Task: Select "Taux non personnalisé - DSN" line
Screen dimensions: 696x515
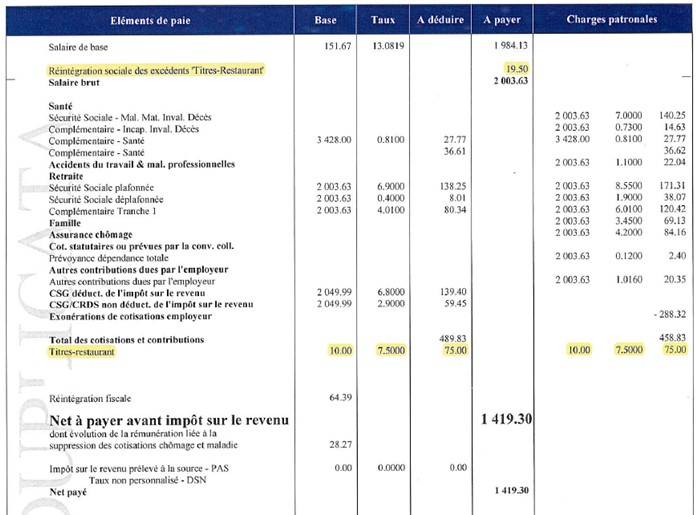Action: 147,480
